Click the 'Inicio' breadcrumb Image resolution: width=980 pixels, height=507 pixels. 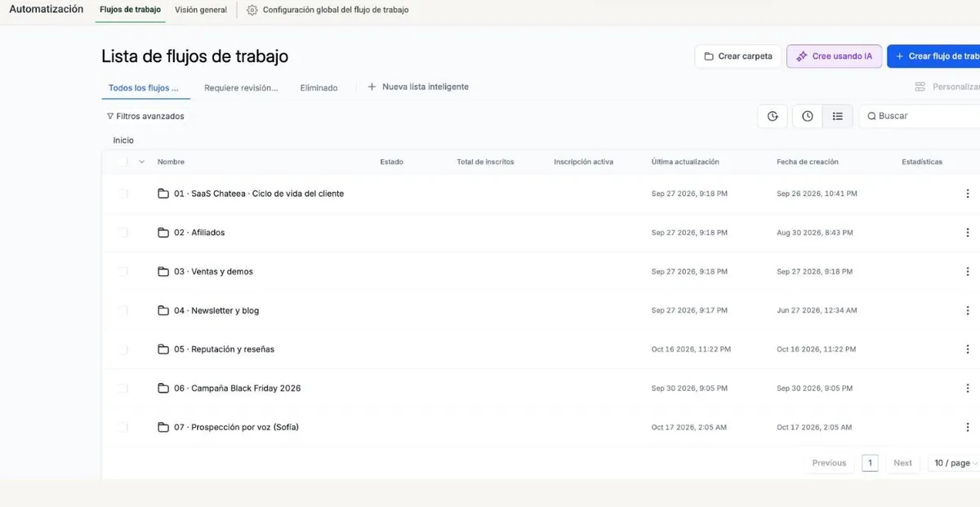click(x=123, y=140)
